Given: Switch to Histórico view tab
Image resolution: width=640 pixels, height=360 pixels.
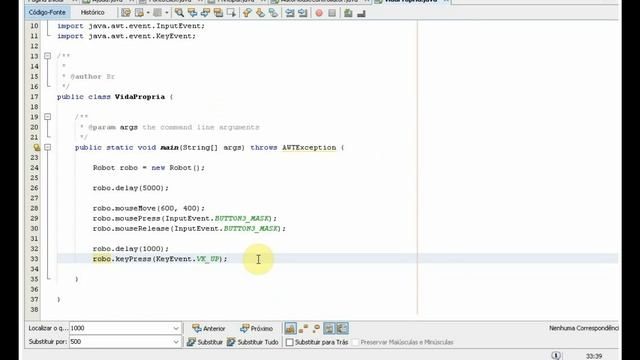Looking at the screenshot, I should coord(92,12).
